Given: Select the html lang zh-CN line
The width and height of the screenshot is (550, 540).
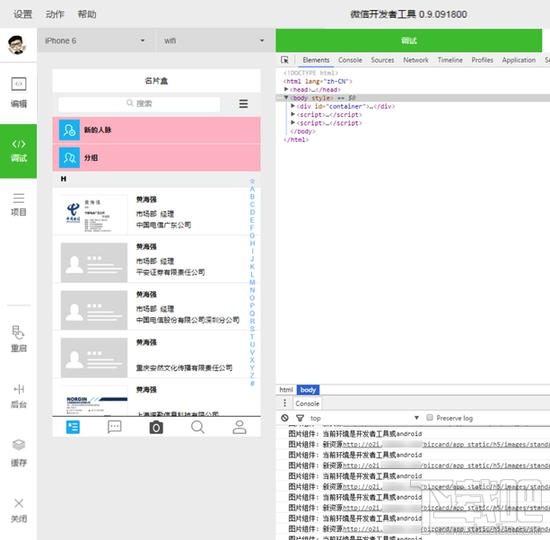Looking at the screenshot, I should point(317,81).
